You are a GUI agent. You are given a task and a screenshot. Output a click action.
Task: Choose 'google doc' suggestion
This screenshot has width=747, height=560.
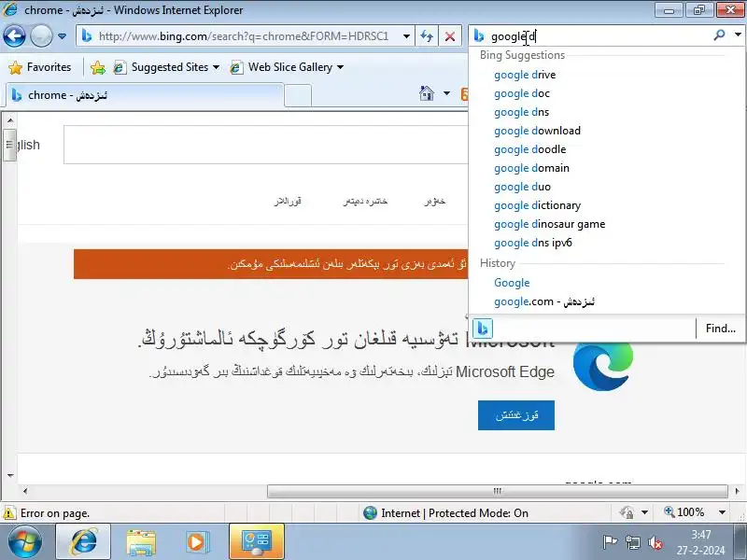(x=522, y=93)
